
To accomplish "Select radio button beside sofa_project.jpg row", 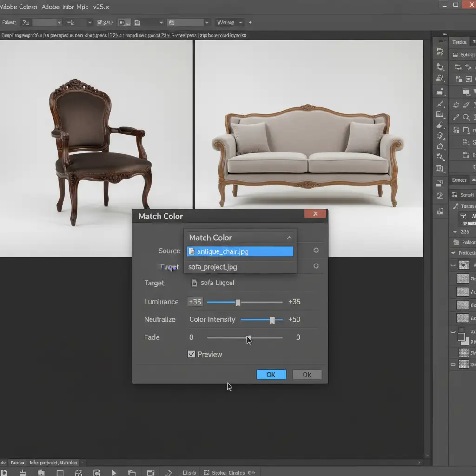I will [316, 266].
